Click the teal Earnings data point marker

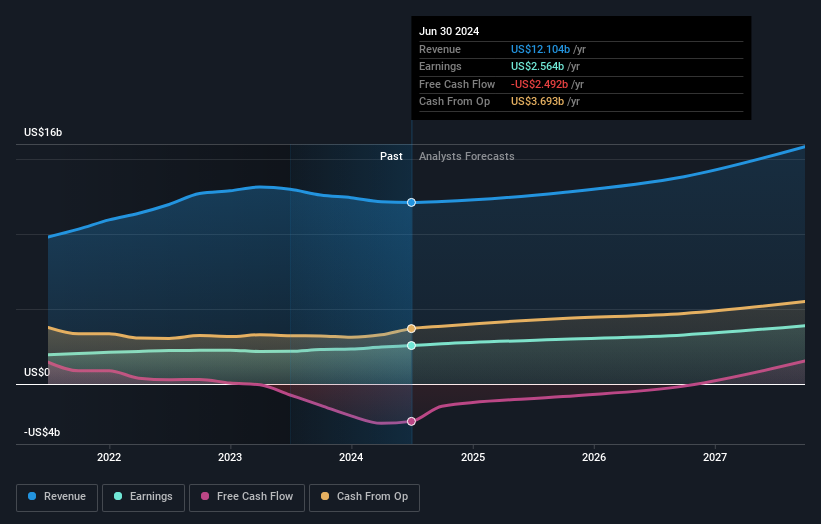412,345
